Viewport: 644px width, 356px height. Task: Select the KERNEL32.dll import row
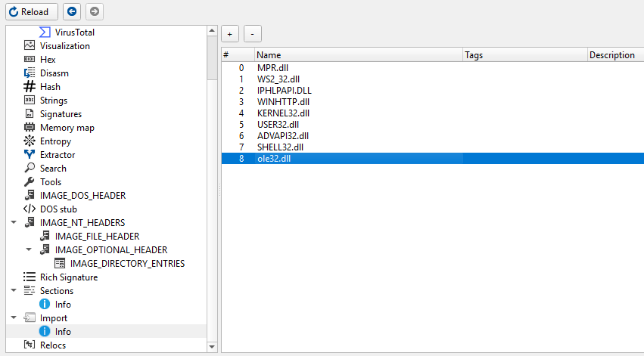(278, 113)
